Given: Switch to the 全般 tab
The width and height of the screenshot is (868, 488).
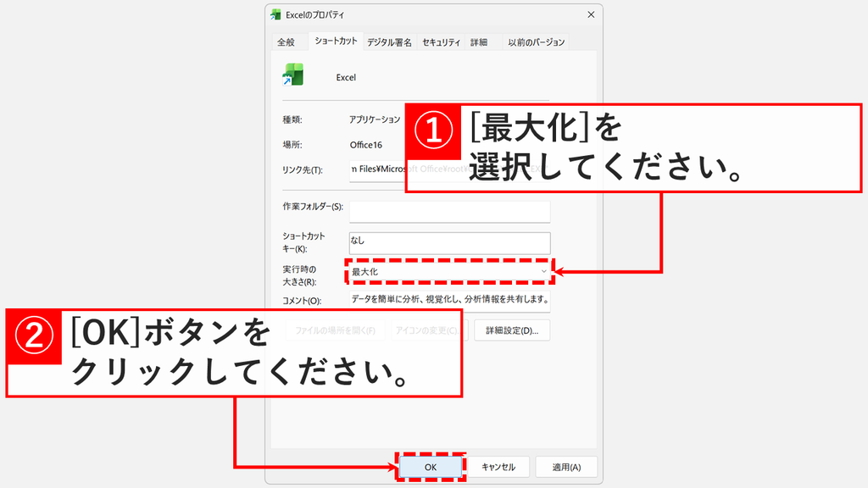Looking at the screenshot, I should coord(287,42).
